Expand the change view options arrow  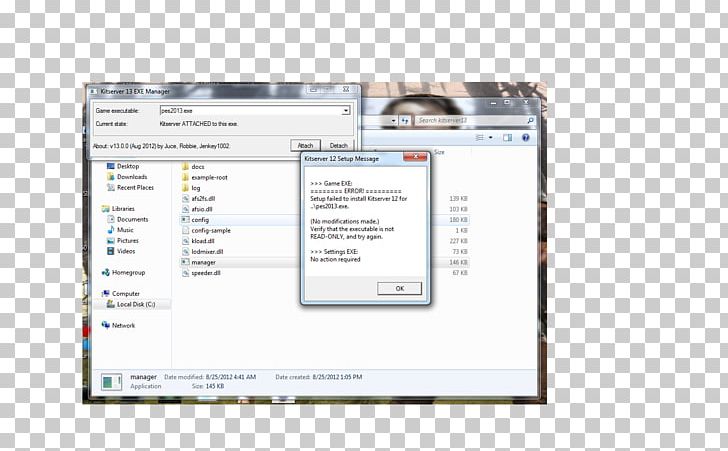tap(492, 138)
